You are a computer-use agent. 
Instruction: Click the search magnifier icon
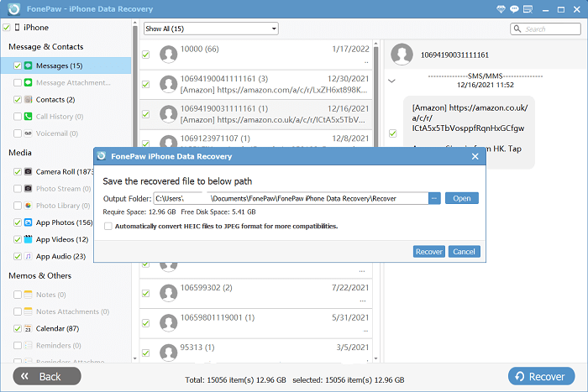(517, 29)
